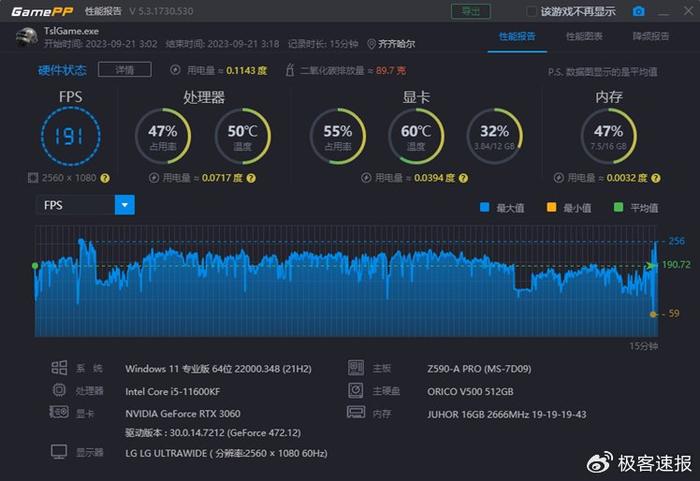This screenshot has height=481, width=700.
Task: Click the 处理器 CPU chip icon in the specs list
Action: click(59, 390)
